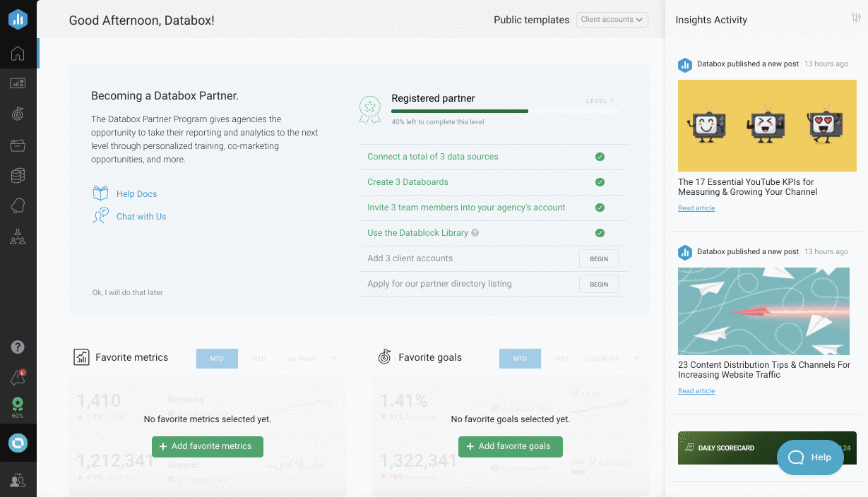Click 'The 17 Essential YouTube KPIs' title

pyautogui.click(x=747, y=187)
